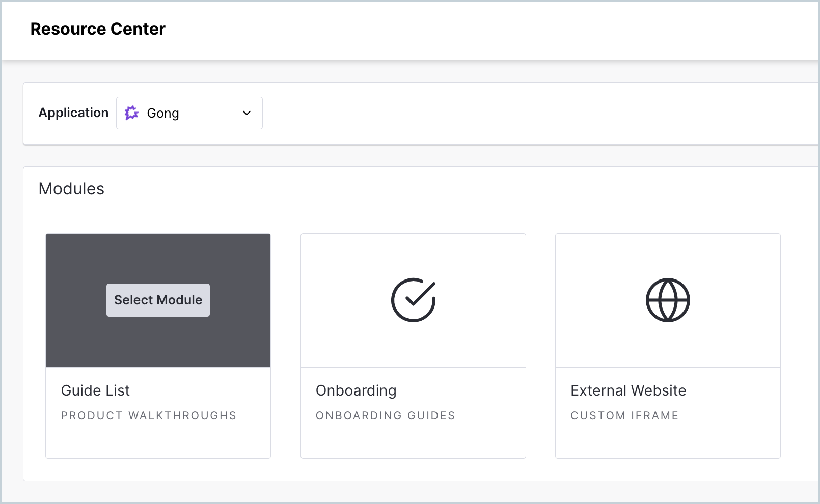This screenshot has width=820, height=504.
Task: Click the CUSTOM IFRAME subtitle
Action: point(624,415)
